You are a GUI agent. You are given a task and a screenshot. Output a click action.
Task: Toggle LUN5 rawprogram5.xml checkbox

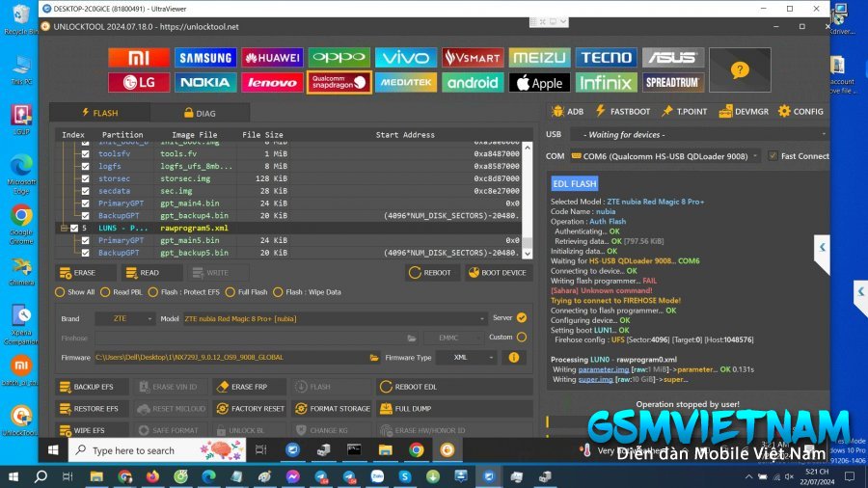(74, 228)
